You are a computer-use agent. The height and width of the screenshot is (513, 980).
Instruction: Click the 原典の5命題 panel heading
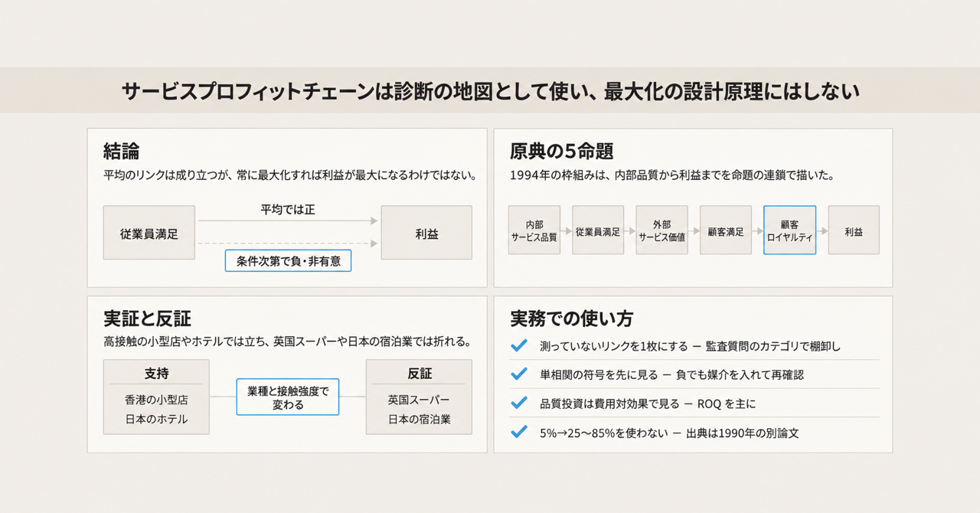pos(562,150)
